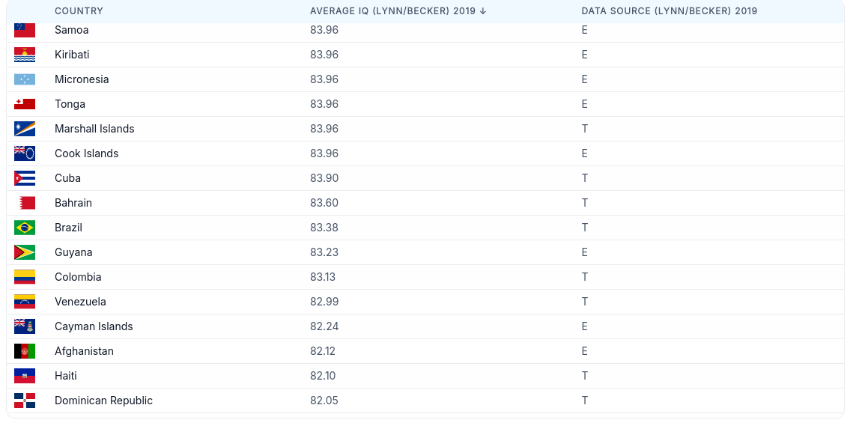Click the data source T for Marshall Islands
Image resolution: width=868 pixels, height=423 pixels.
585,129
